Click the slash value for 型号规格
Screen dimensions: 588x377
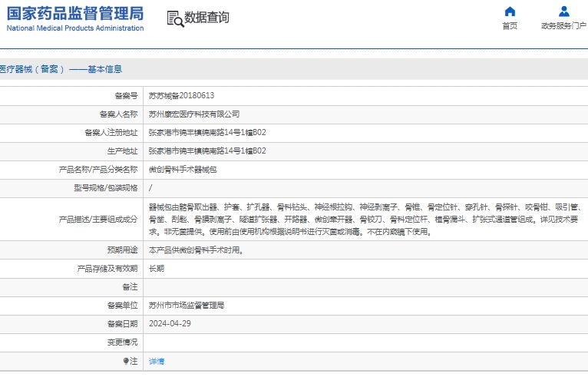click(150, 188)
